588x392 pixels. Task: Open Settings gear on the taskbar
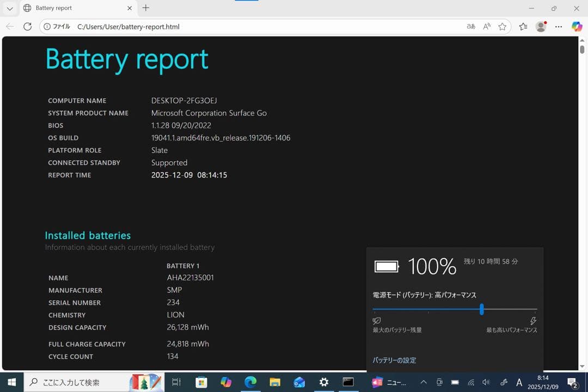(x=323, y=382)
